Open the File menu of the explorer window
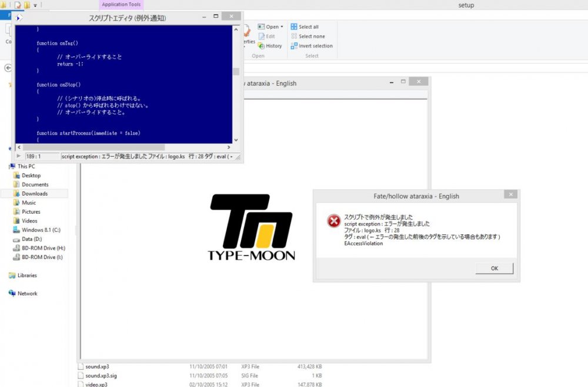The width and height of the screenshot is (588, 387). [6, 14]
